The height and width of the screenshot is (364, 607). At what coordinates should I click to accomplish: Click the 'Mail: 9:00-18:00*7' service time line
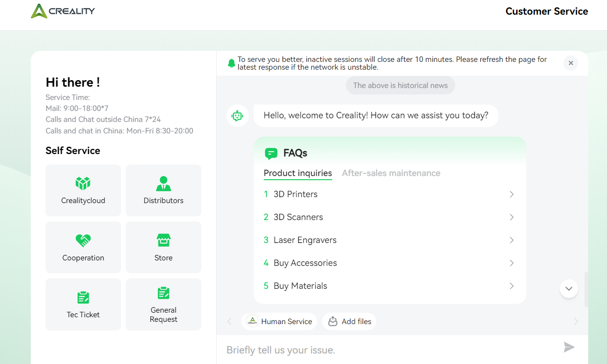77,108
